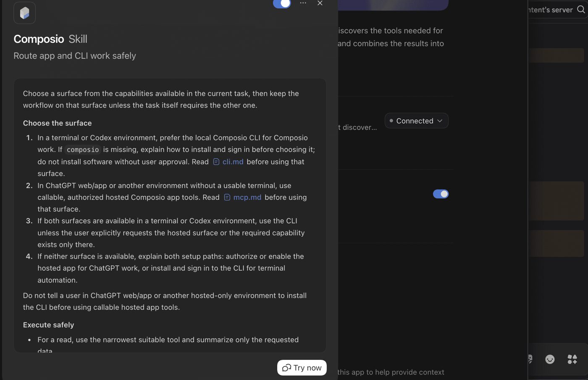The width and height of the screenshot is (588, 380).
Task: Open the three-dot more options menu
Action: (303, 3)
